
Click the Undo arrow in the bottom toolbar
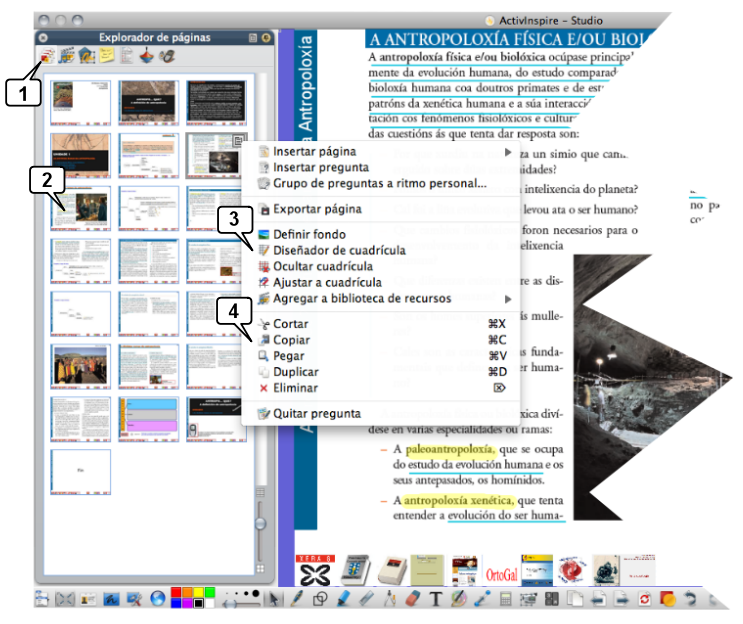point(689,600)
